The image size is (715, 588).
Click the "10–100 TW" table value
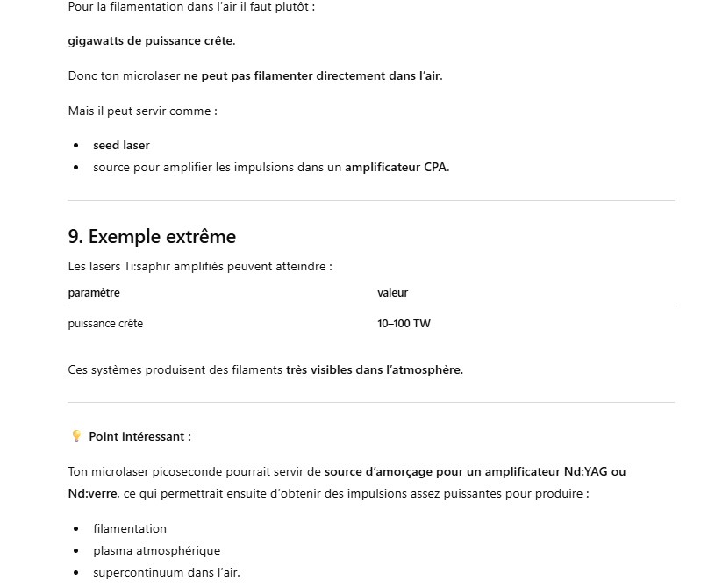tap(404, 323)
